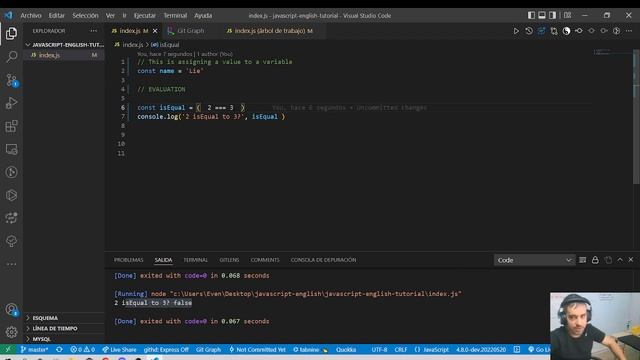Switch to the TERMINAL panel tab
The width and height of the screenshot is (640, 360).
196,260
